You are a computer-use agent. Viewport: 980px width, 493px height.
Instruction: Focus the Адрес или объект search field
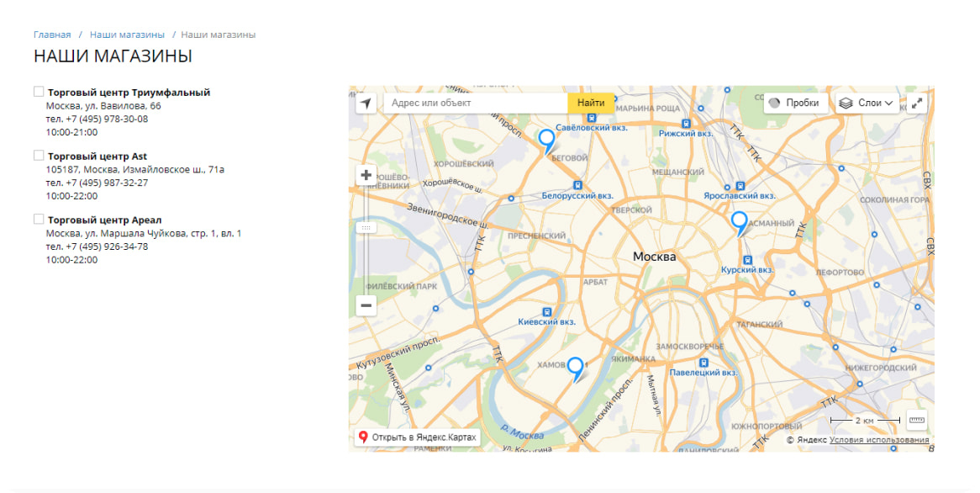[x=475, y=103]
